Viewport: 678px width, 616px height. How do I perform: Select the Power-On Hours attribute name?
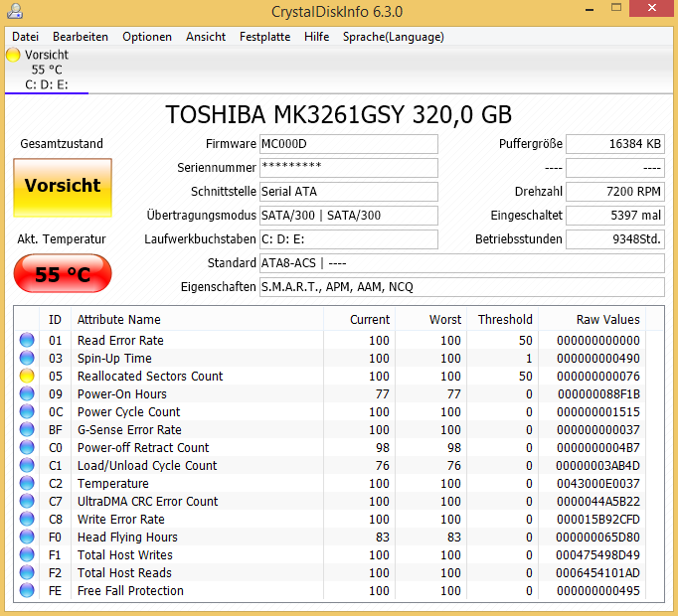pyautogui.click(x=122, y=393)
